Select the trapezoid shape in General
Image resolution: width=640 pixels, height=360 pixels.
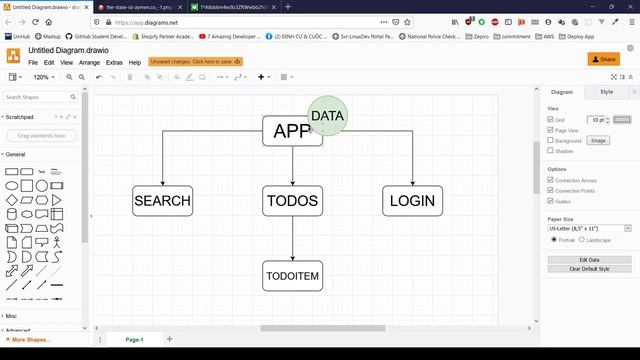pos(42,228)
